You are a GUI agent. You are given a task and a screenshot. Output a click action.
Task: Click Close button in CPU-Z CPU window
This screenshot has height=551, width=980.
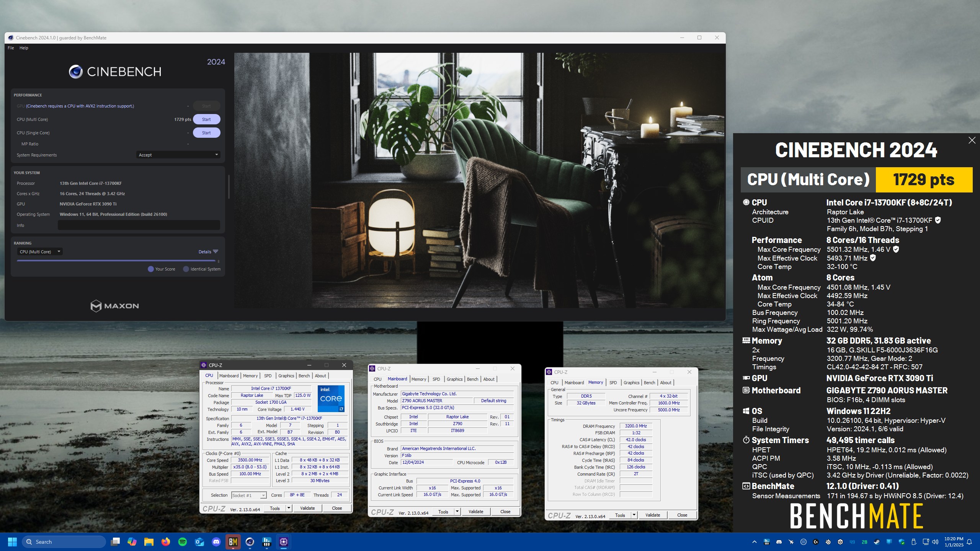337,508
